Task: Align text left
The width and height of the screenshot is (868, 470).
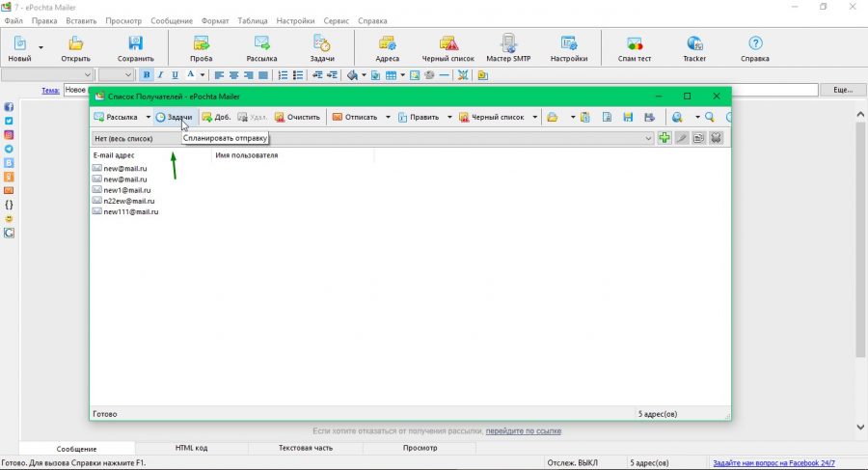Action: click(219, 75)
